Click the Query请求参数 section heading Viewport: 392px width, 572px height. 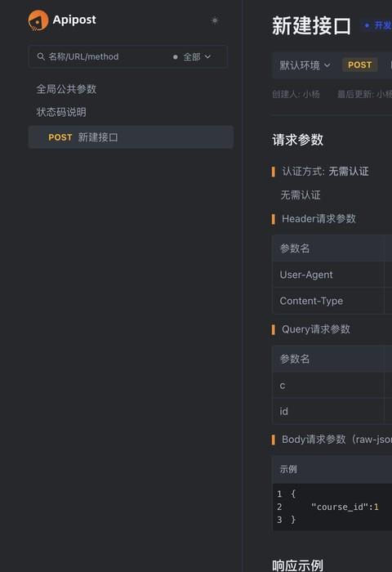[316, 329]
